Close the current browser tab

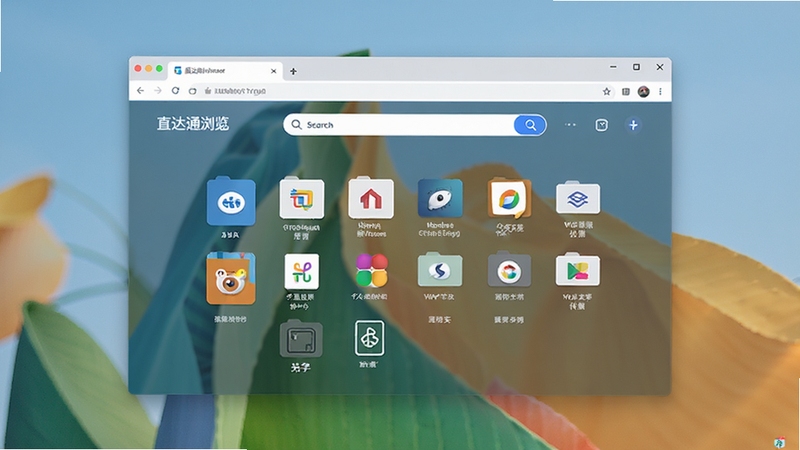[x=273, y=71]
